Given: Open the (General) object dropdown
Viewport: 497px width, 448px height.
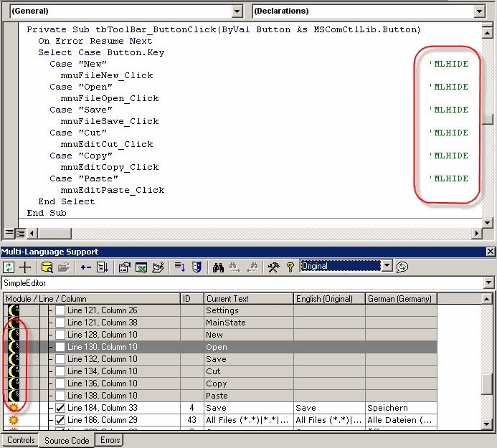Looking at the screenshot, I should coord(237,11).
